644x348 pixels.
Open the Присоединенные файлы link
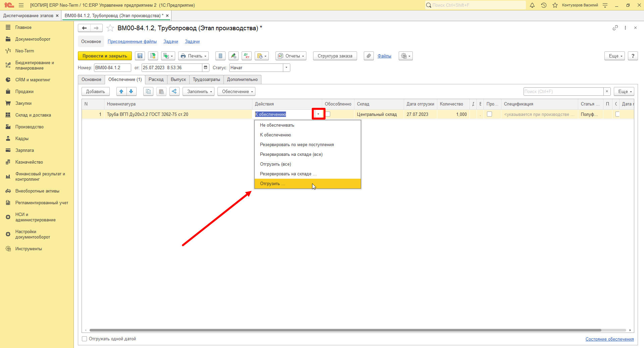(x=132, y=42)
